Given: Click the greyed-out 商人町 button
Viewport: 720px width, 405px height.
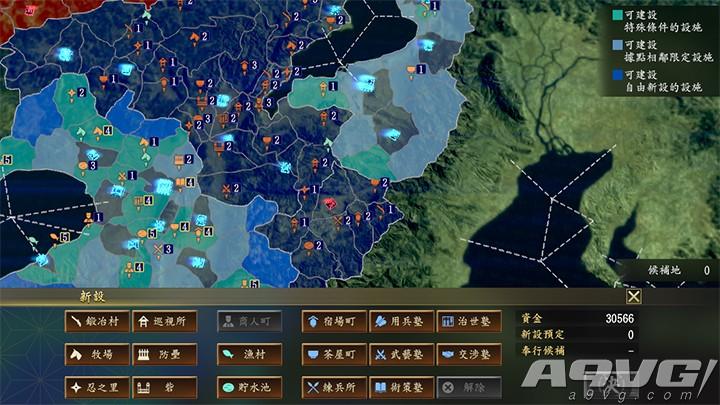Looking at the screenshot, I should click(249, 321).
